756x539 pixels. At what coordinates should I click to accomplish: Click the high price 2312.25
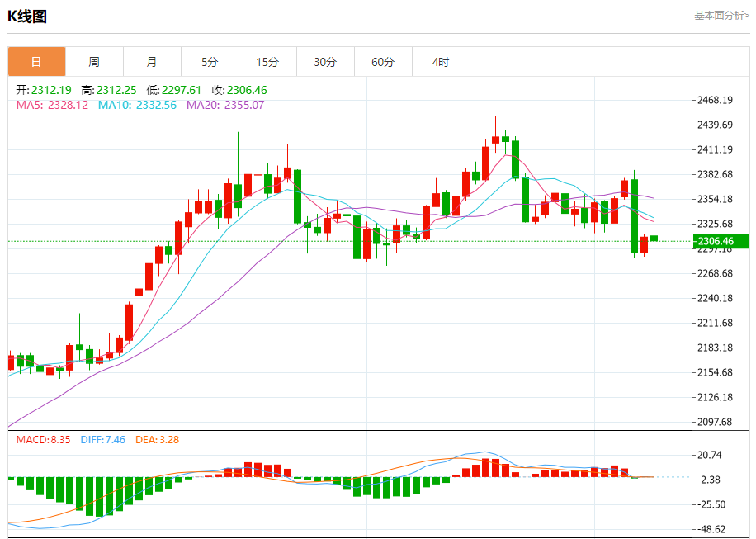point(116,90)
